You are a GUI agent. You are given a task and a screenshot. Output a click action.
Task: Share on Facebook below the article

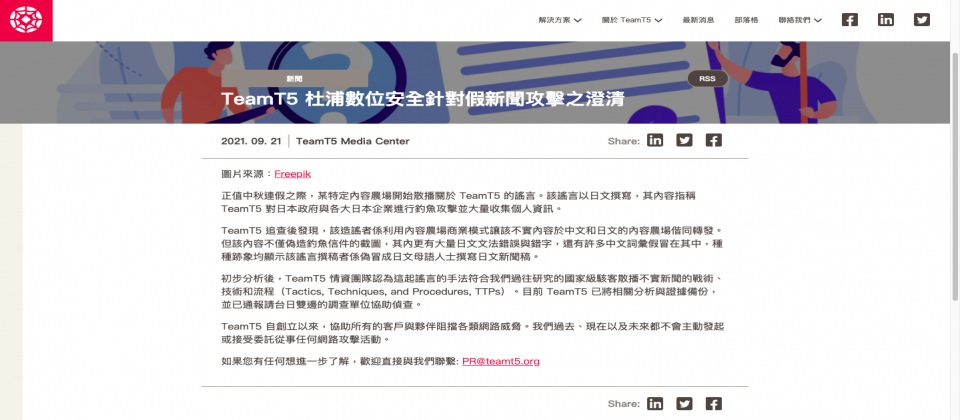[x=713, y=403]
